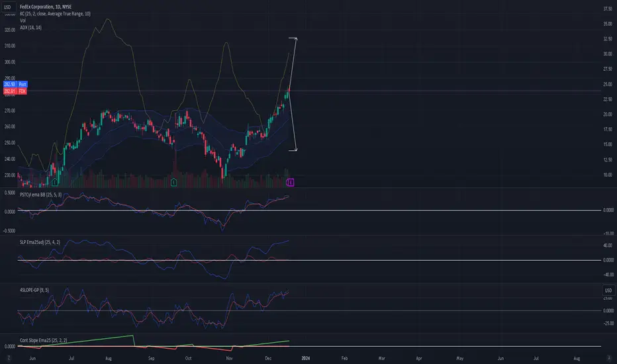Viewport: 617px width, 364px height.
Task: Click the red 282.01 FDX price label
Action: pyautogui.click(x=15, y=91)
